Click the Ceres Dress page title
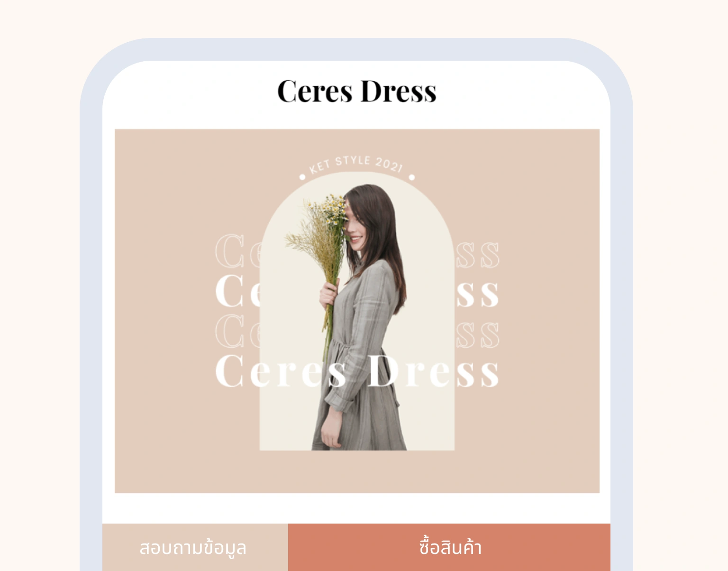 (x=356, y=92)
